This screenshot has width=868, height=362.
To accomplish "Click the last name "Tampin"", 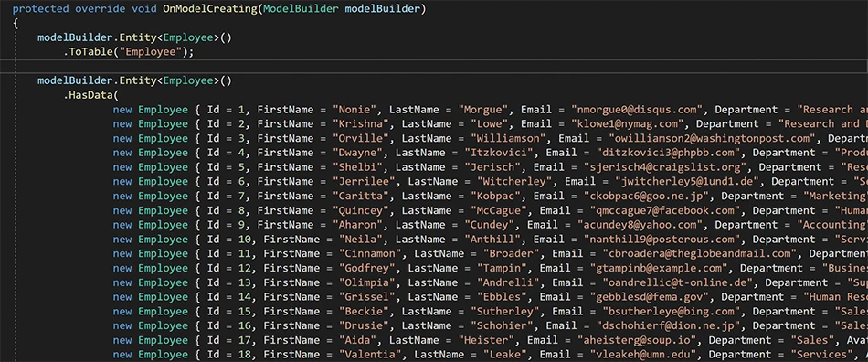I will point(503,268).
